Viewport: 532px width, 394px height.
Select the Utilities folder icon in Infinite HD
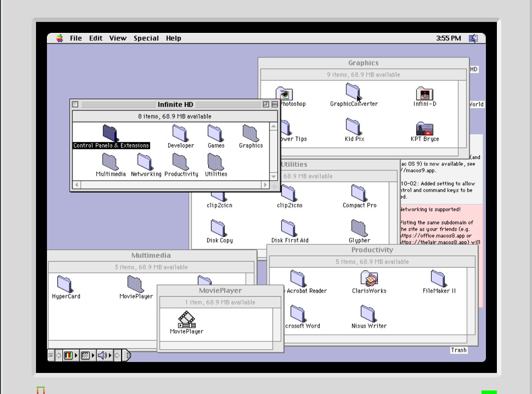(215, 161)
